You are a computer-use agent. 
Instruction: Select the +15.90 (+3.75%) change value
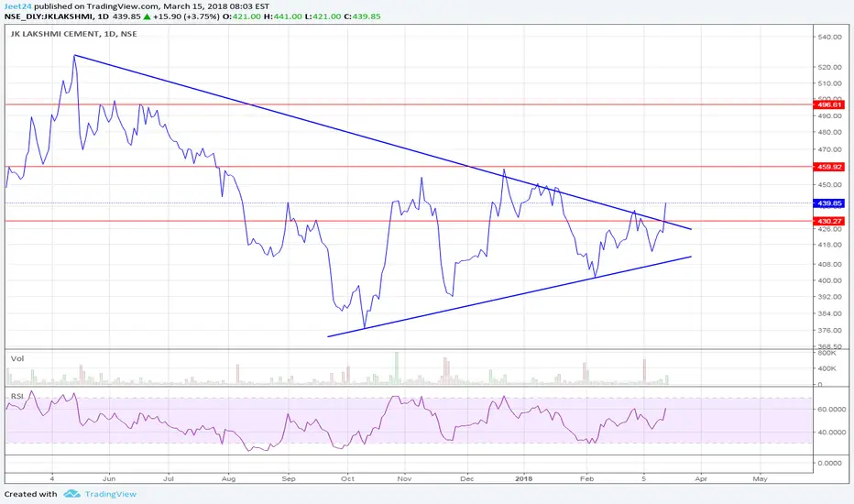186,16
